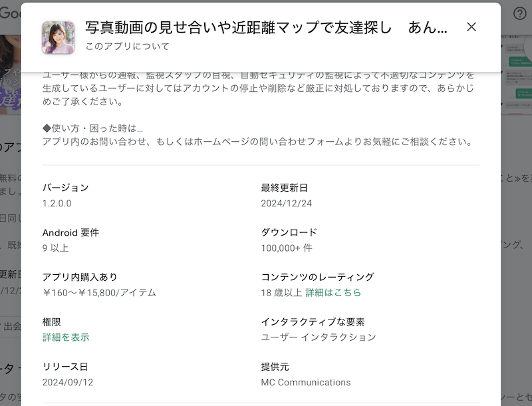Image resolution: width=532 pixels, height=406 pixels.
Task: Click the このアプリについて subtitle
Action: (128, 47)
